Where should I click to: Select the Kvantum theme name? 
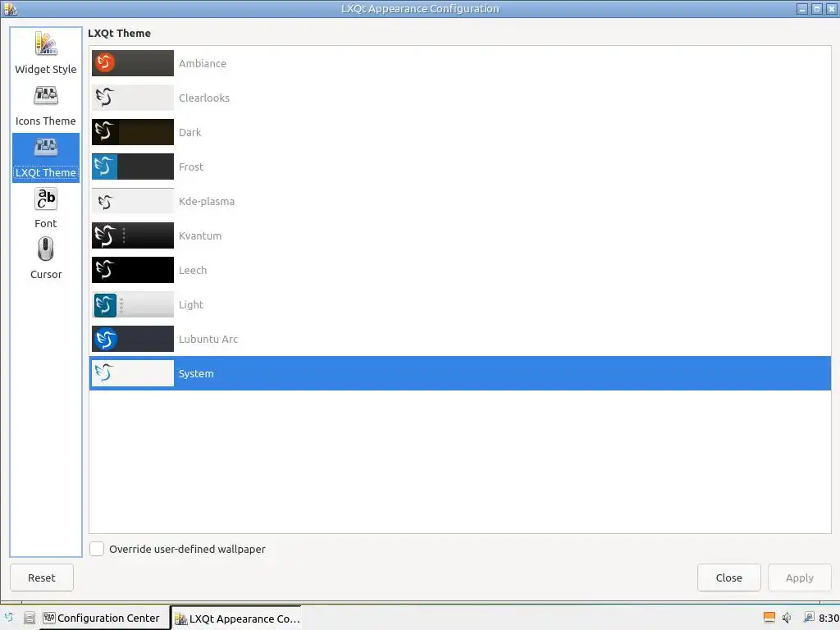200,235
